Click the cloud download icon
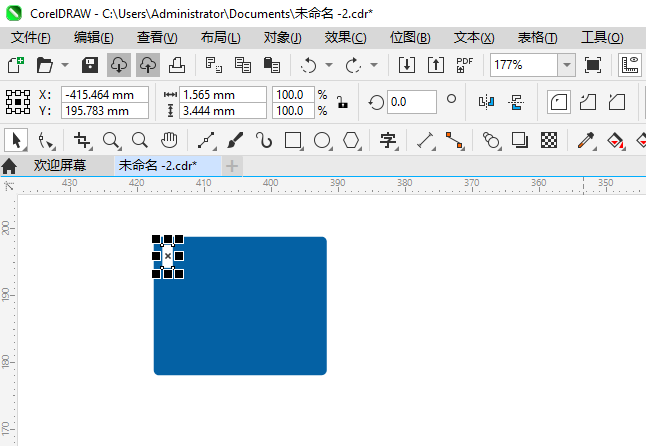The width and height of the screenshot is (646, 446). tap(119, 65)
